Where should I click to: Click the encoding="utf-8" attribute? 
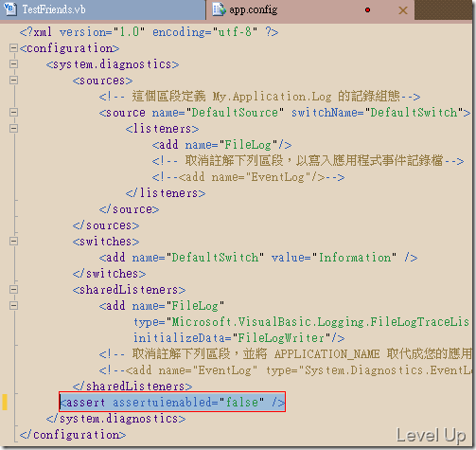pyautogui.click(x=205, y=32)
